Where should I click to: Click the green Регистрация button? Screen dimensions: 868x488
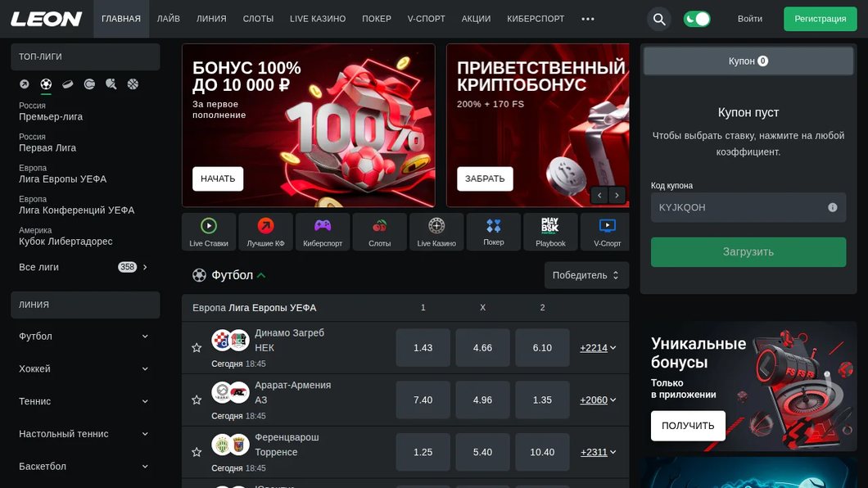coord(820,19)
